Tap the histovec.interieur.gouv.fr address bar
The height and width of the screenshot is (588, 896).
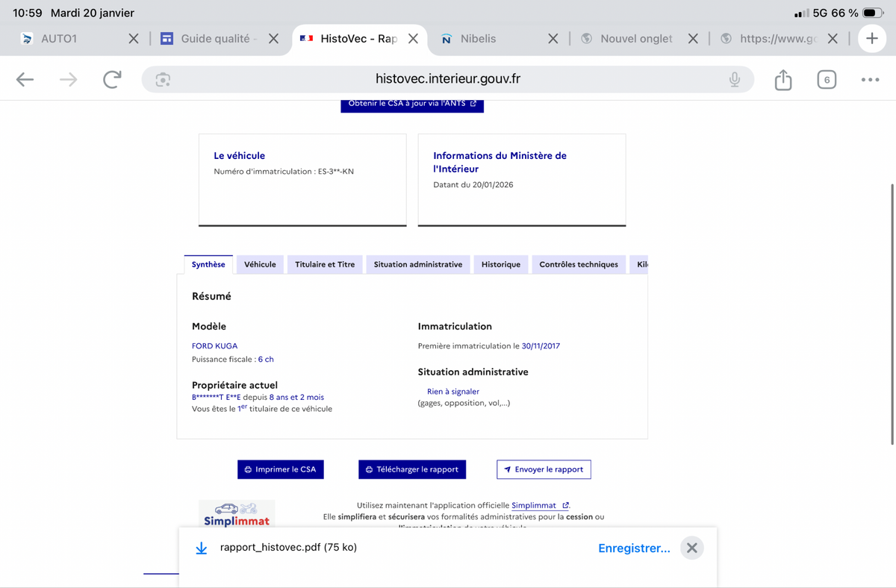pos(447,80)
